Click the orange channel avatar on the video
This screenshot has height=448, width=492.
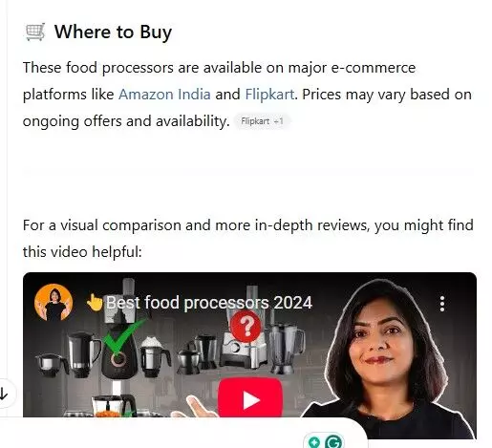coord(53,303)
